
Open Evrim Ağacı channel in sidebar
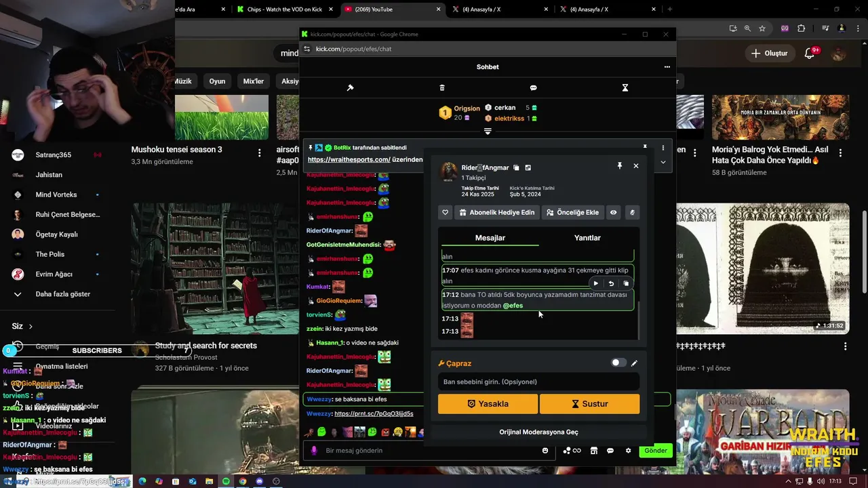click(x=54, y=274)
